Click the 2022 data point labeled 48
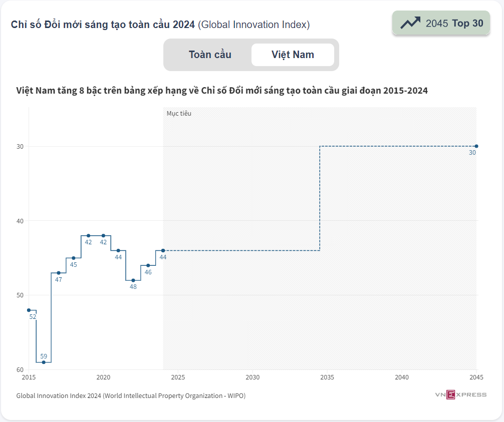This screenshot has height=422, width=504. (133, 280)
